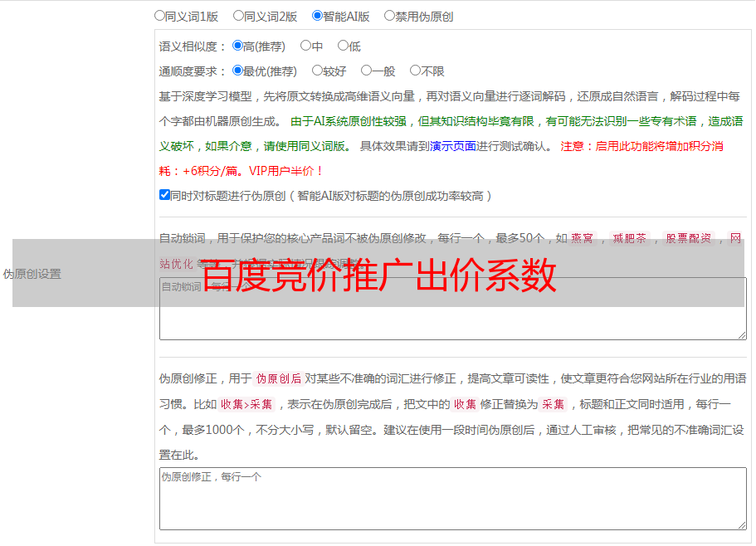
Task: Set 通顺度要求 to 较好
Action: pyautogui.click(x=317, y=71)
